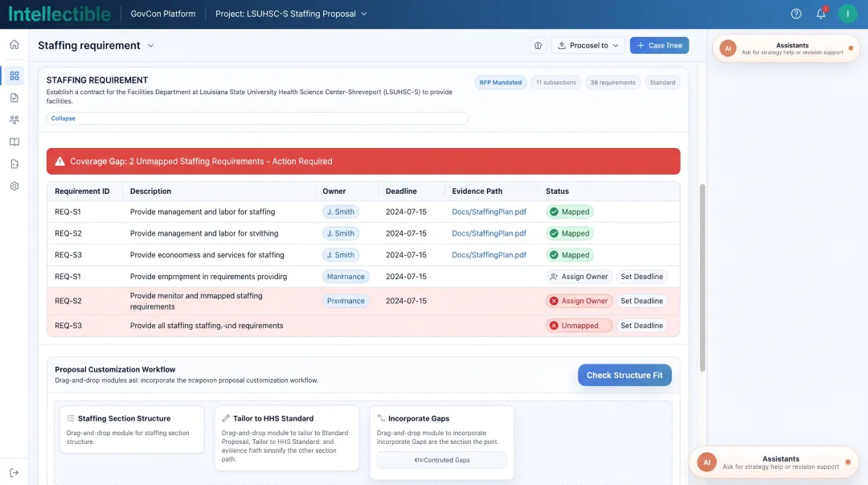Open the Home icon in sidebar
Screen dimensions: 868x485
coord(14,45)
